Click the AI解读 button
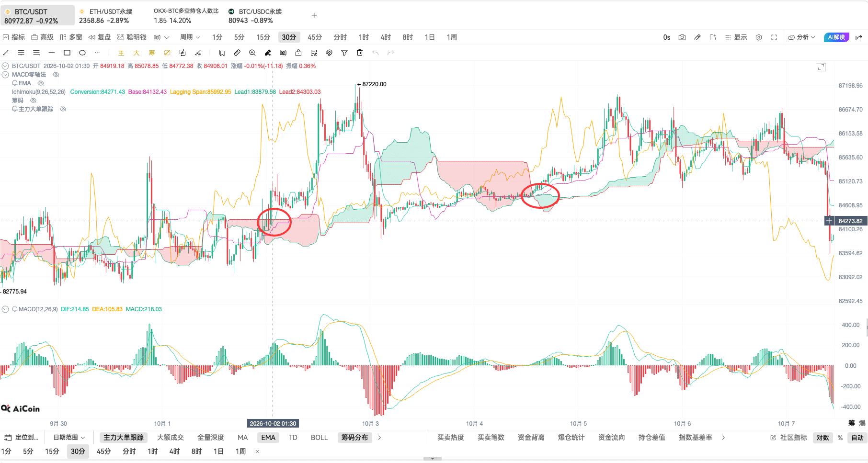This screenshot has height=463, width=868. [836, 37]
